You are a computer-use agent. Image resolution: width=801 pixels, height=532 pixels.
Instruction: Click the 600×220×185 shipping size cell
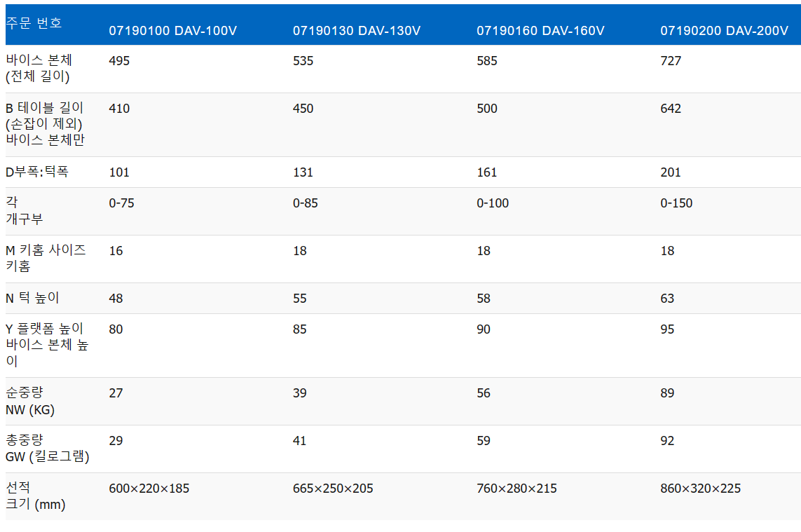pos(149,489)
